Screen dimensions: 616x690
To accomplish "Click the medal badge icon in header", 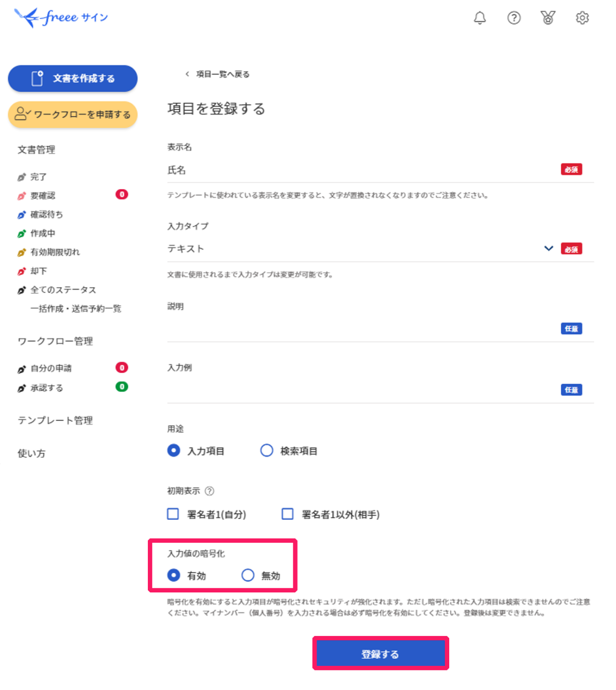I will coord(548,18).
